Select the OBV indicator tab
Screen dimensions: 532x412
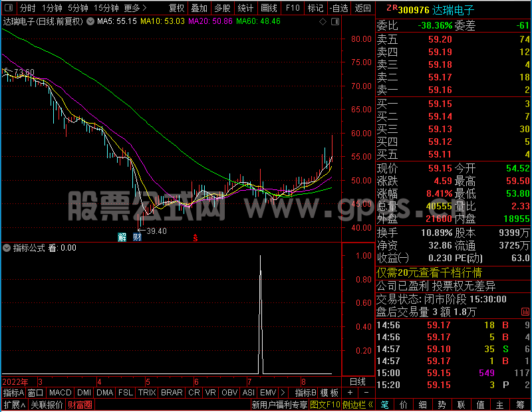click(229, 393)
